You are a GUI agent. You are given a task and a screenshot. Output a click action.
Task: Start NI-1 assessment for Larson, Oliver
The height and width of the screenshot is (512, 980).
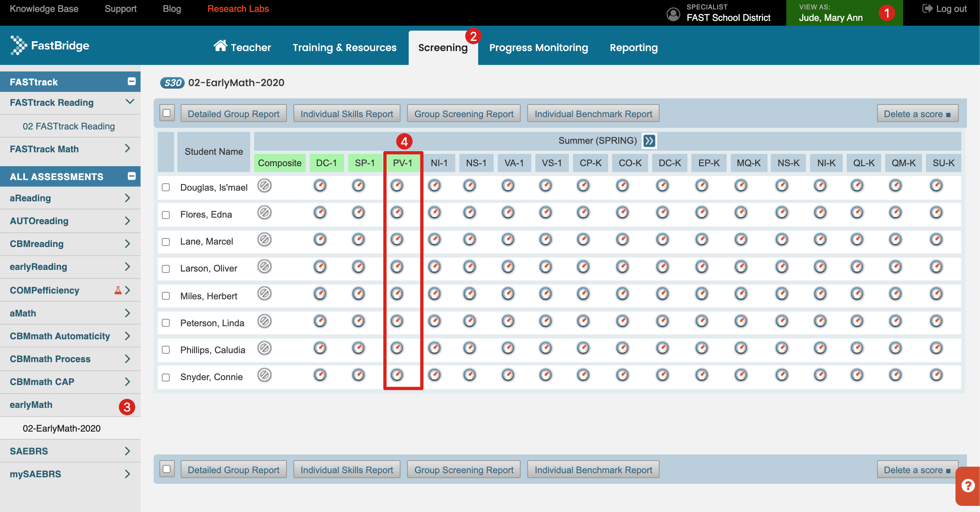click(x=434, y=267)
